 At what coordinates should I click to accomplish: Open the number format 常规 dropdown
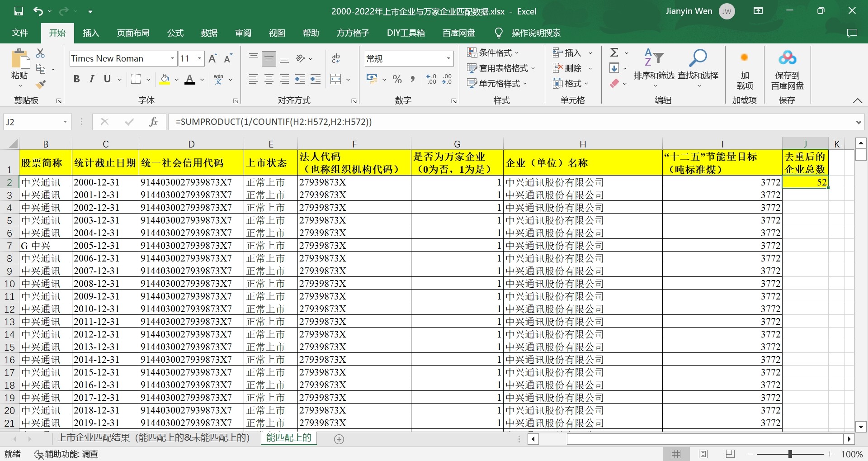[x=449, y=58]
